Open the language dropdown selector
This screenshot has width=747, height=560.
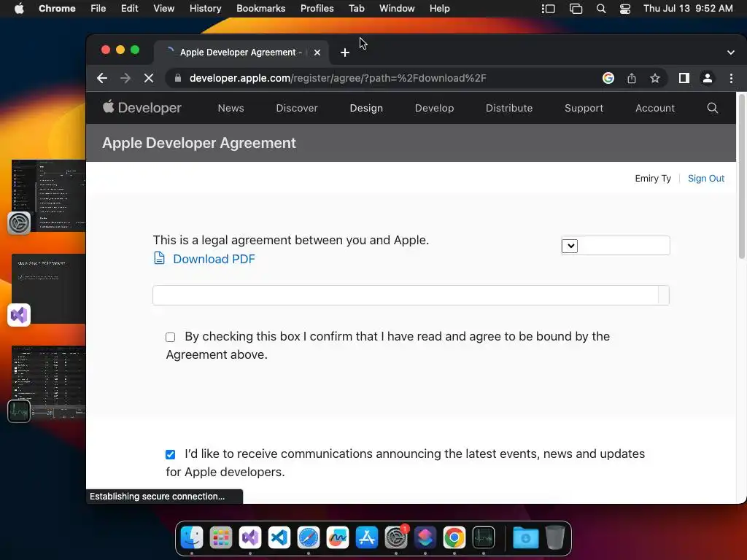click(616, 246)
